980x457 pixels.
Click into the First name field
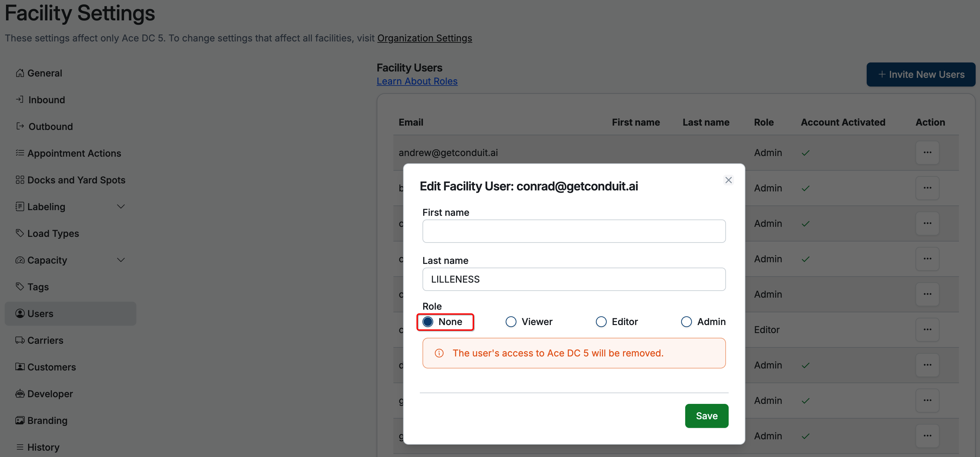coord(574,231)
